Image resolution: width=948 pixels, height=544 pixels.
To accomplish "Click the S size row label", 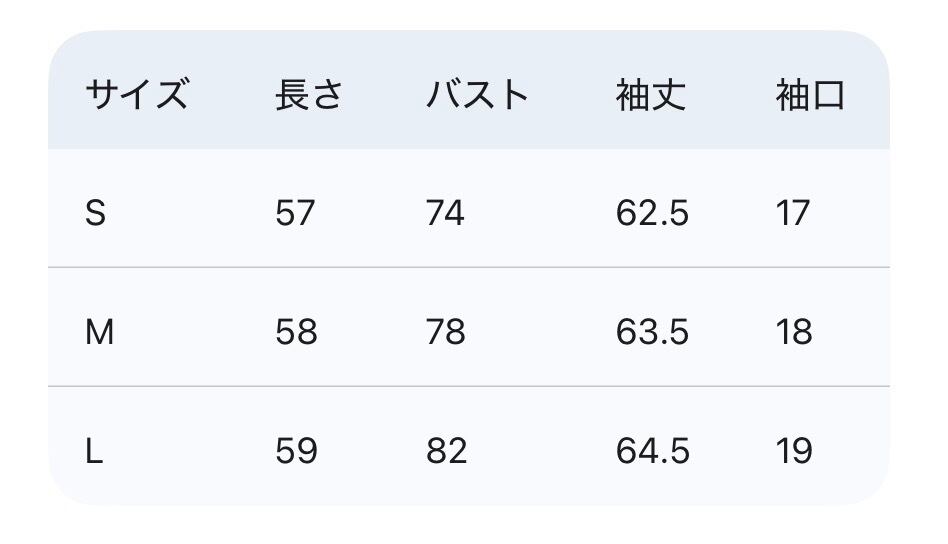I will [x=96, y=213].
